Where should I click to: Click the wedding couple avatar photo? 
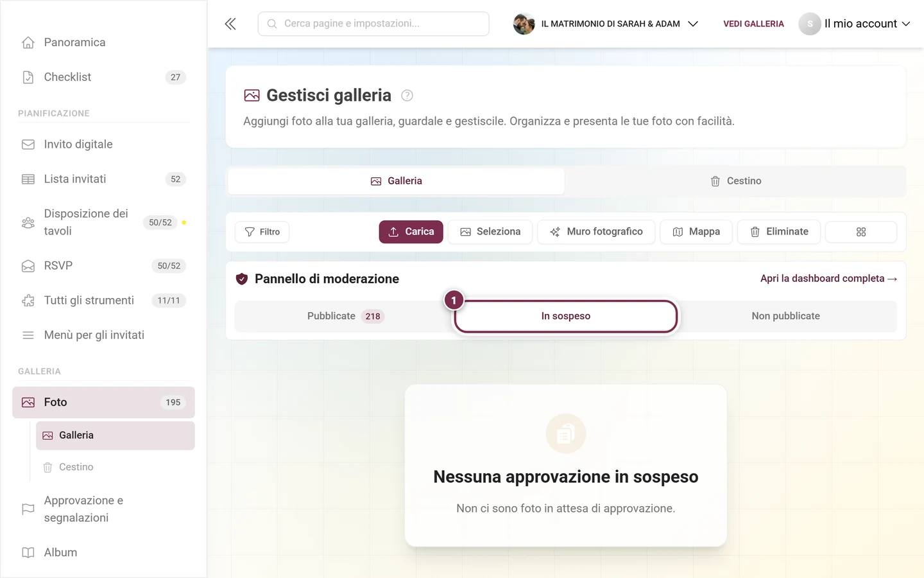pyautogui.click(x=524, y=24)
